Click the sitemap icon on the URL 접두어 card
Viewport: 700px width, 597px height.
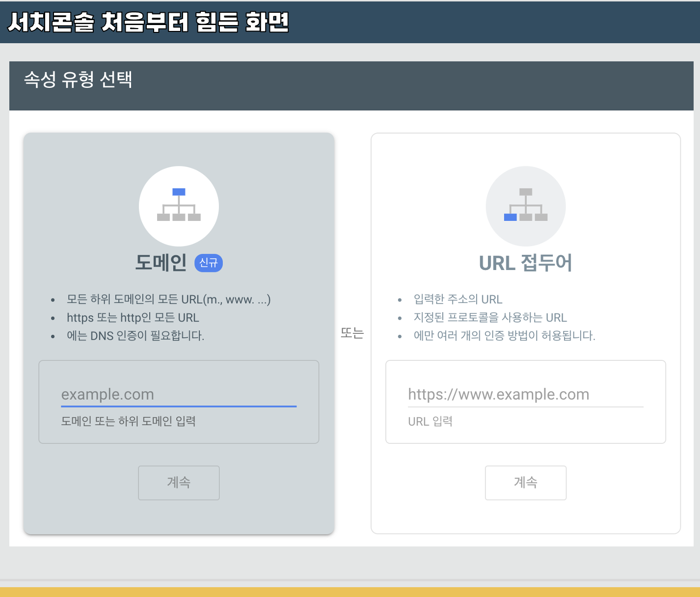point(526,206)
